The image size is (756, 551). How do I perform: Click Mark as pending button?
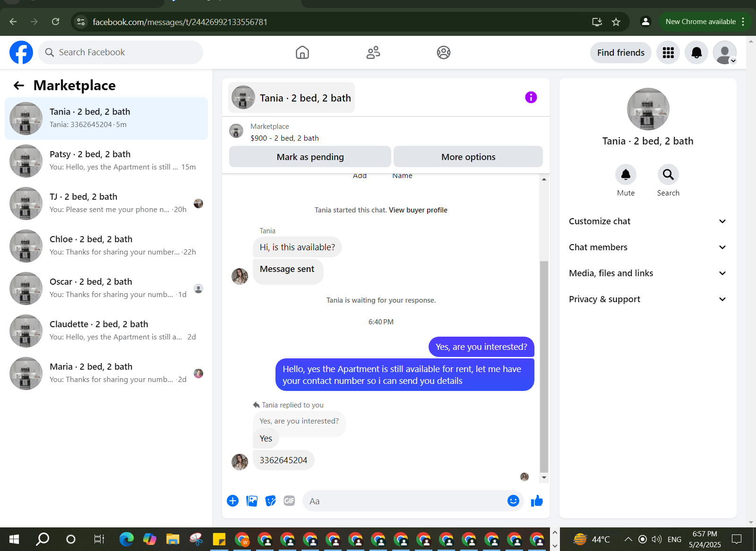tap(310, 157)
